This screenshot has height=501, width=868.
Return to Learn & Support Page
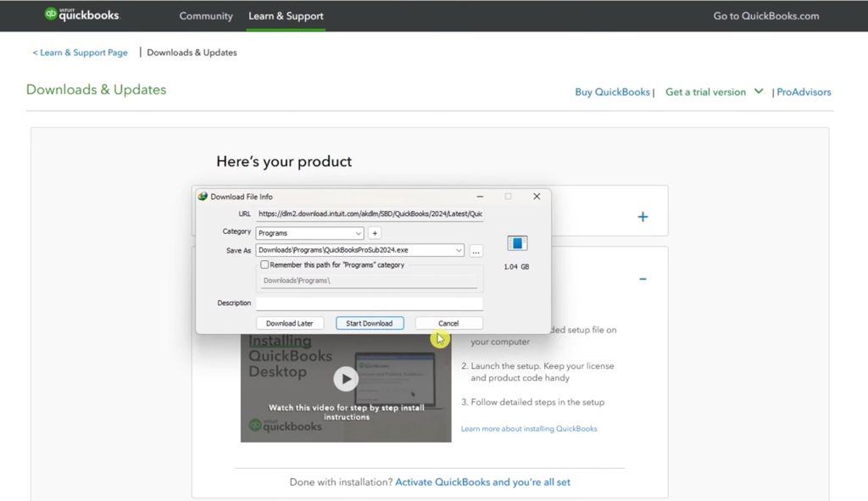pos(80,53)
